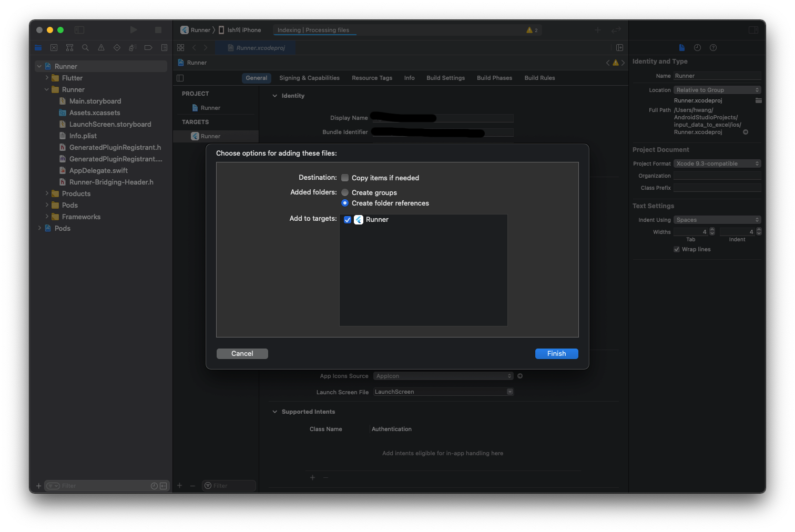
Task: Switch to the Build Settings tab
Action: [x=445, y=78]
